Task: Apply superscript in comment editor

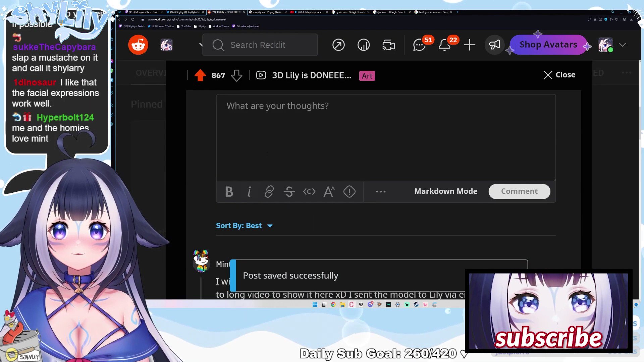Action: [329, 192]
